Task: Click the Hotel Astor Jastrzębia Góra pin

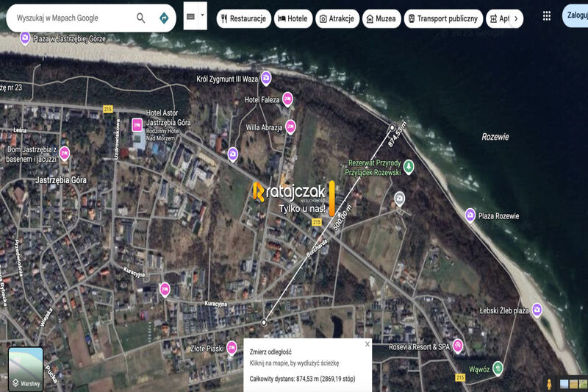Action: pos(137,125)
